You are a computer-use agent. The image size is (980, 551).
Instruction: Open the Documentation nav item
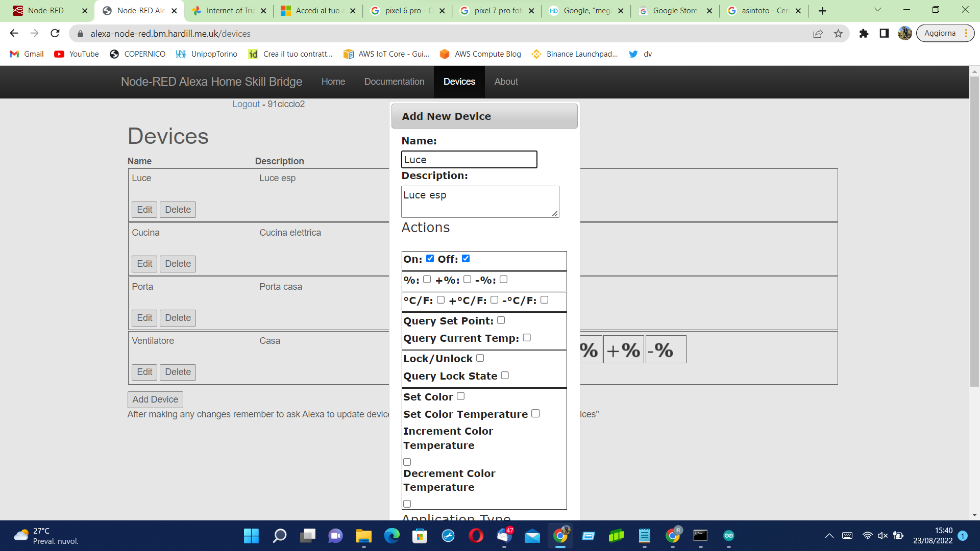click(x=394, y=82)
